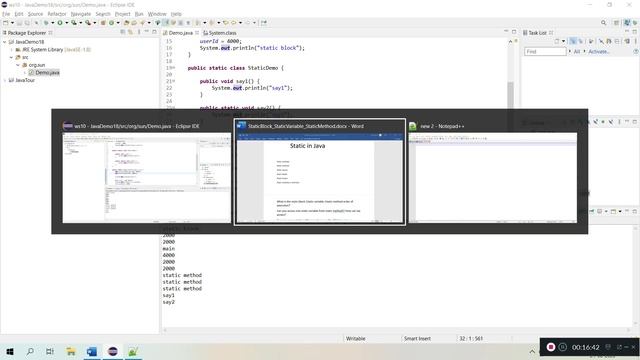Click the Coverage toolbar icon
Image resolution: width=640 pixels, height=360 pixels.
(x=74, y=23)
